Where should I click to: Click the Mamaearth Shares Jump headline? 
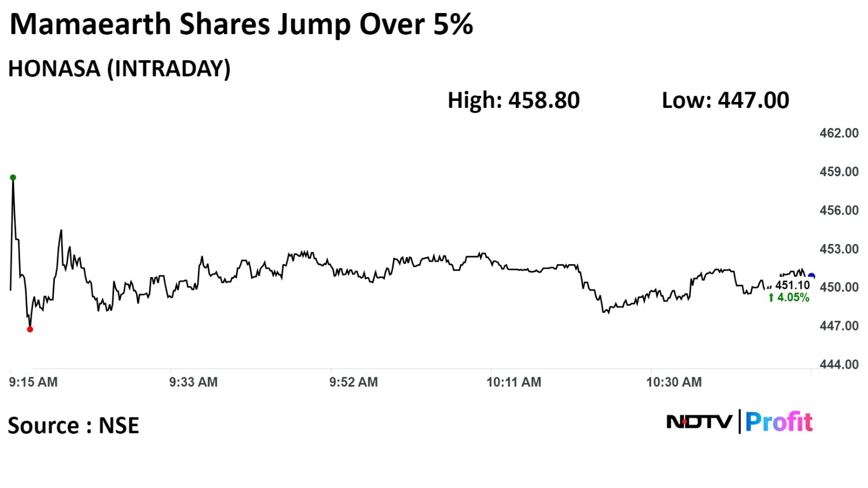pyautogui.click(x=241, y=24)
